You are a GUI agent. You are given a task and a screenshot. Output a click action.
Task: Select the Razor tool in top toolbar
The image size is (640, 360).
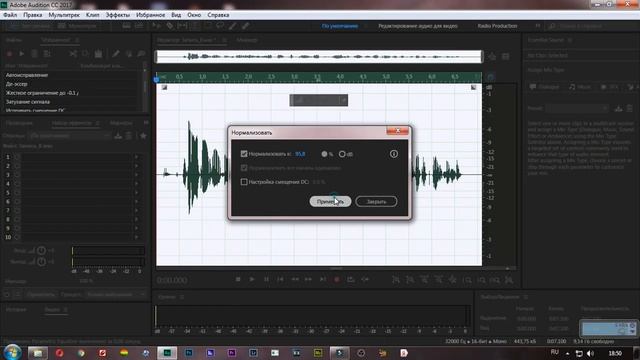pos(169,26)
